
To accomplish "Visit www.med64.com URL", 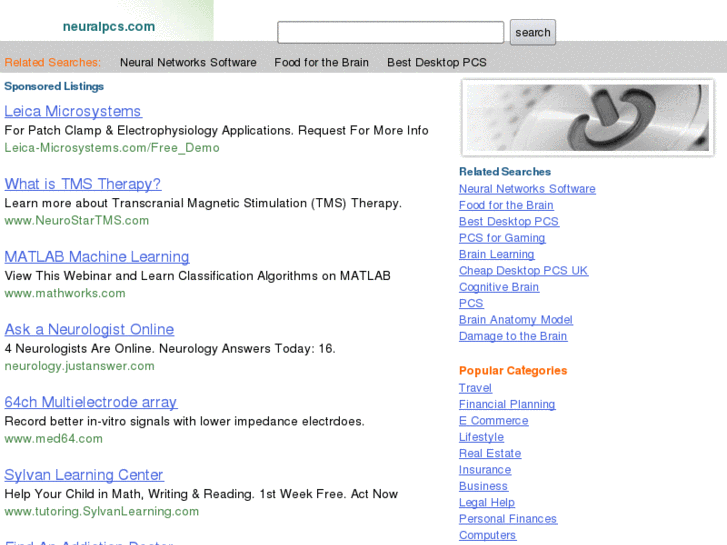I will (x=53, y=439).
